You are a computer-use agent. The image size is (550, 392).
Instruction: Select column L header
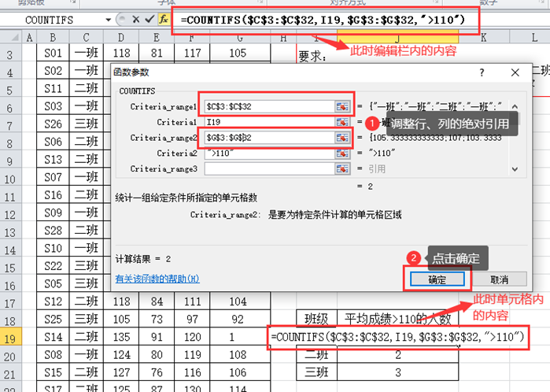[x=533, y=37]
